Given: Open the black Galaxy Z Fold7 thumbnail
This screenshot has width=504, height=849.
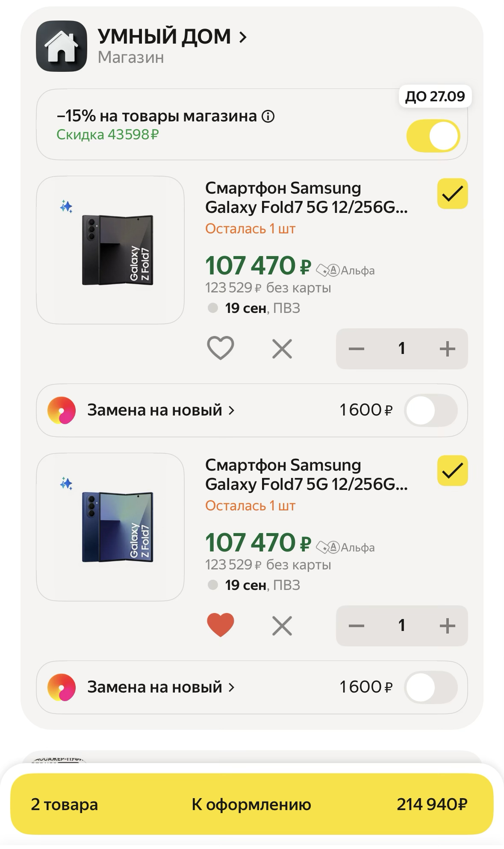Looking at the screenshot, I should coord(110,250).
